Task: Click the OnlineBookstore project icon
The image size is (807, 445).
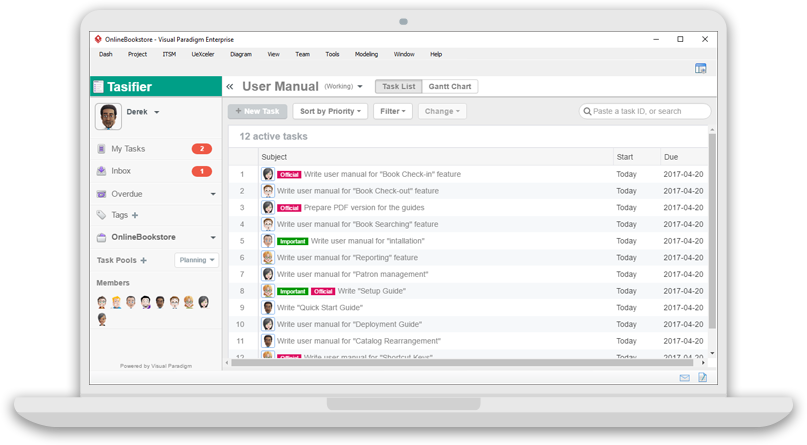Action: [101, 237]
